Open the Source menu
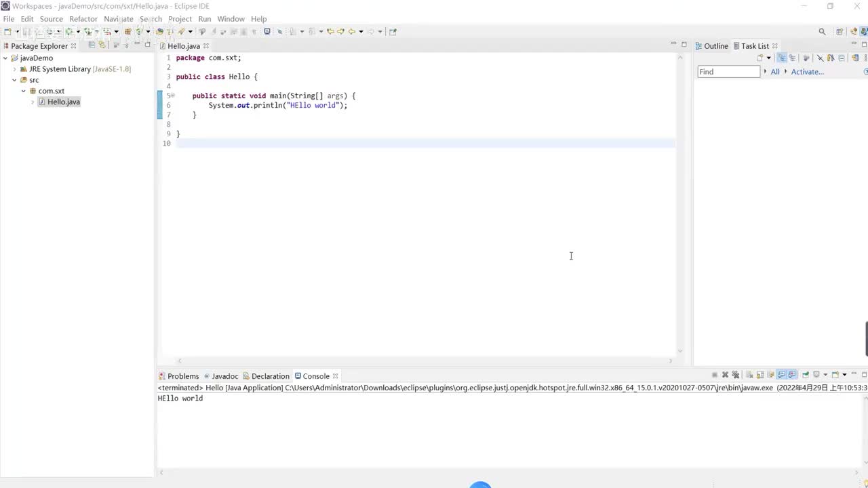 [52, 19]
